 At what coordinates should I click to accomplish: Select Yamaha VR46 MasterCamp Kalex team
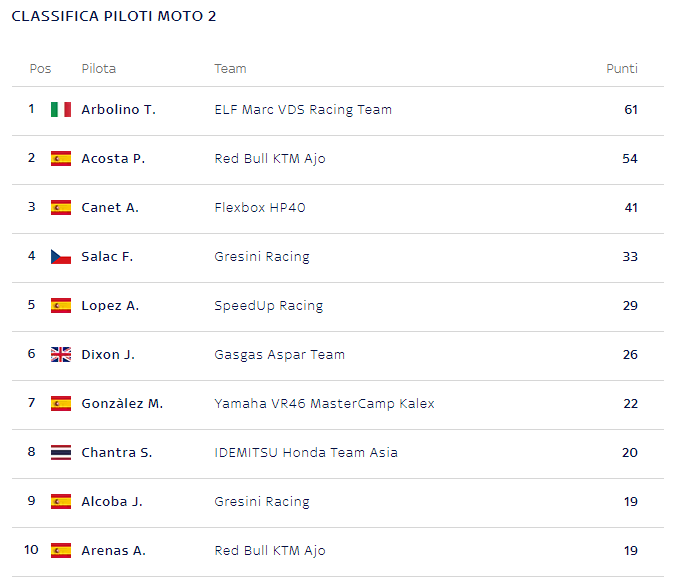pos(324,404)
